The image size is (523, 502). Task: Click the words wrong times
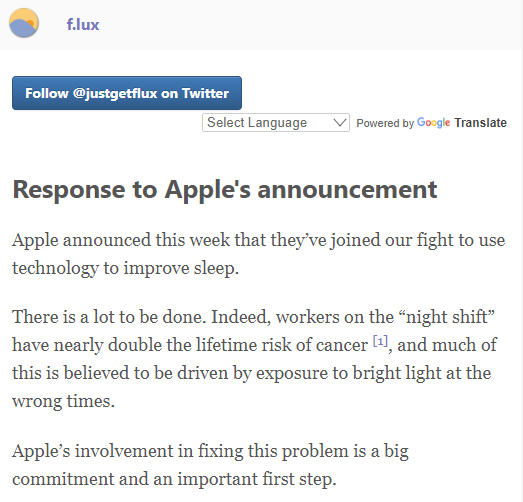63,401
